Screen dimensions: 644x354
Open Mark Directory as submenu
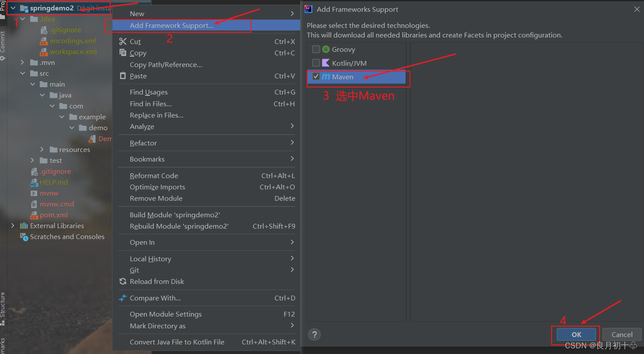pyautogui.click(x=206, y=326)
